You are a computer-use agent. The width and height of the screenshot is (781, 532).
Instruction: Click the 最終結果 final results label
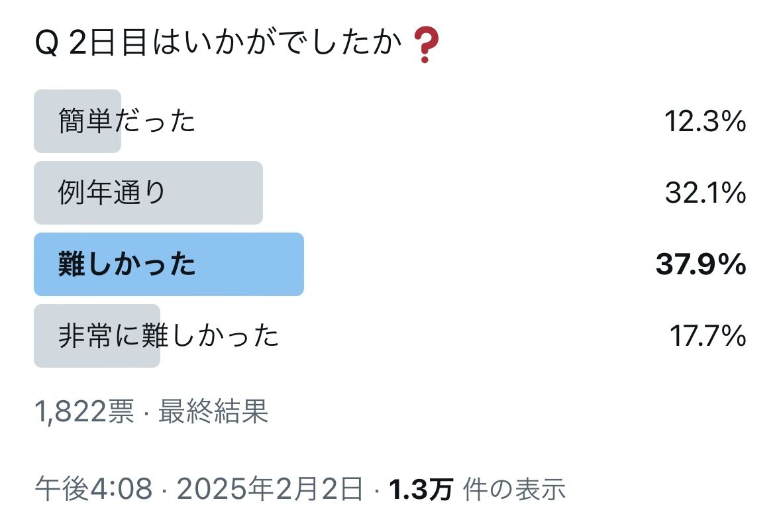click(x=213, y=412)
